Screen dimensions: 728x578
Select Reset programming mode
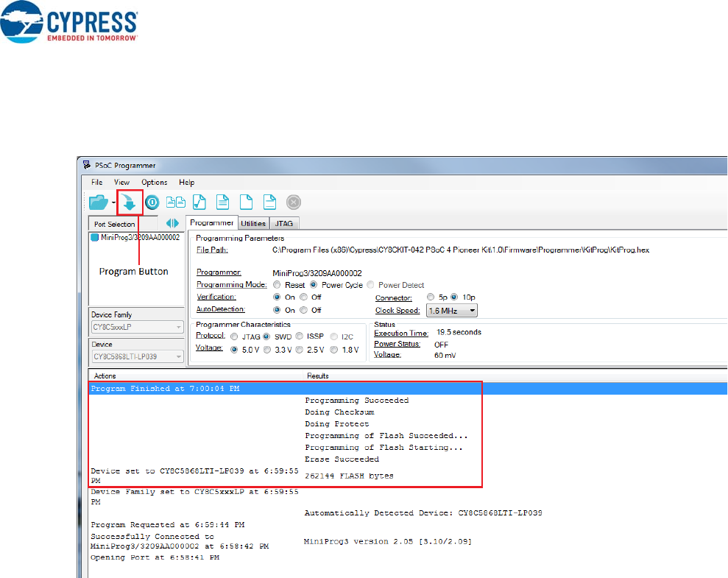[278, 285]
